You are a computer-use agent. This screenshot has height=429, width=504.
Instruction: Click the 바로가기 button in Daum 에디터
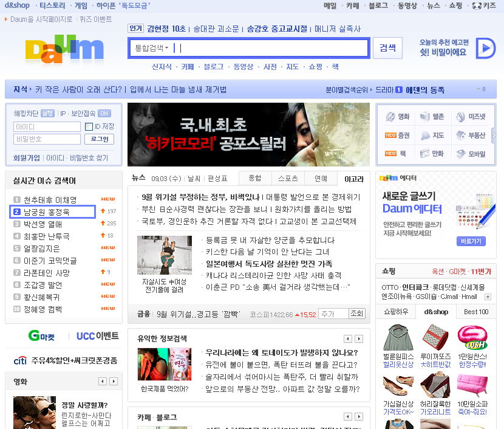tap(471, 241)
